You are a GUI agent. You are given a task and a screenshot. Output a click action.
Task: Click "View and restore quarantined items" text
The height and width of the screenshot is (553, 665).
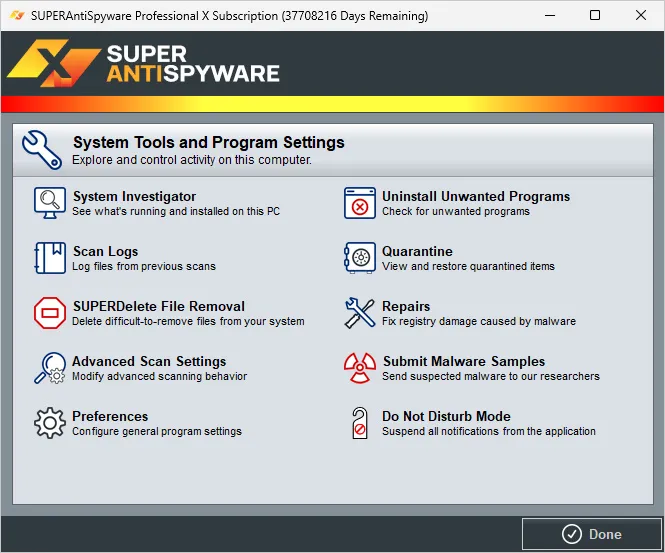coord(468,266)
